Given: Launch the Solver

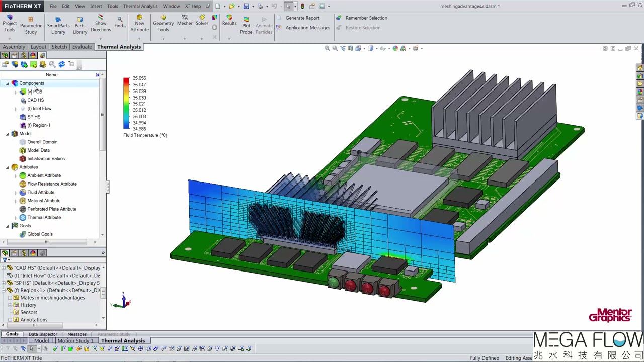Looking at the screenshot, I should coord(202,21).
